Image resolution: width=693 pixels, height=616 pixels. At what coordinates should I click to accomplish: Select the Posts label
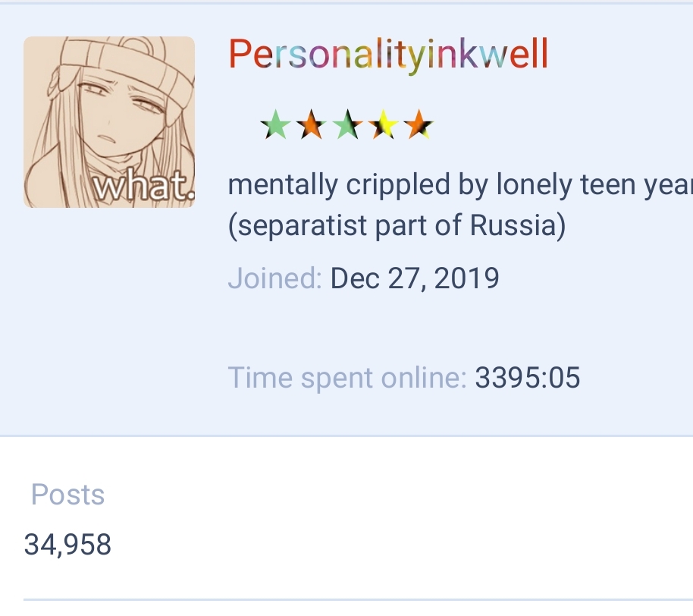coord(67,495)
